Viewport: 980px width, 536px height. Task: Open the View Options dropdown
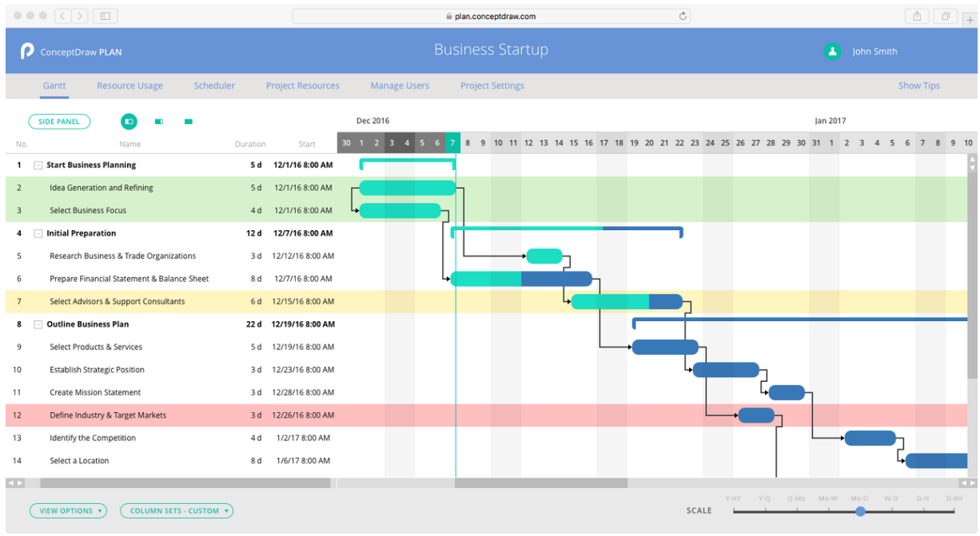[x=68, y=511]
